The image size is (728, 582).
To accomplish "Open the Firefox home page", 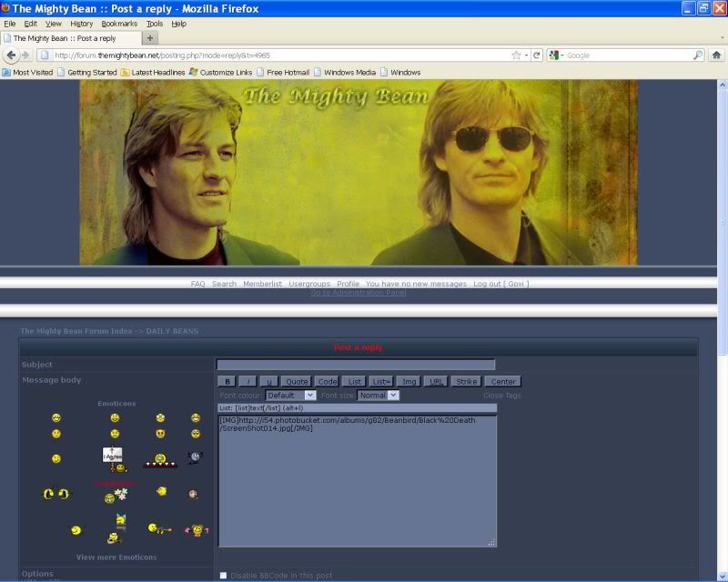I will point(716,55).
